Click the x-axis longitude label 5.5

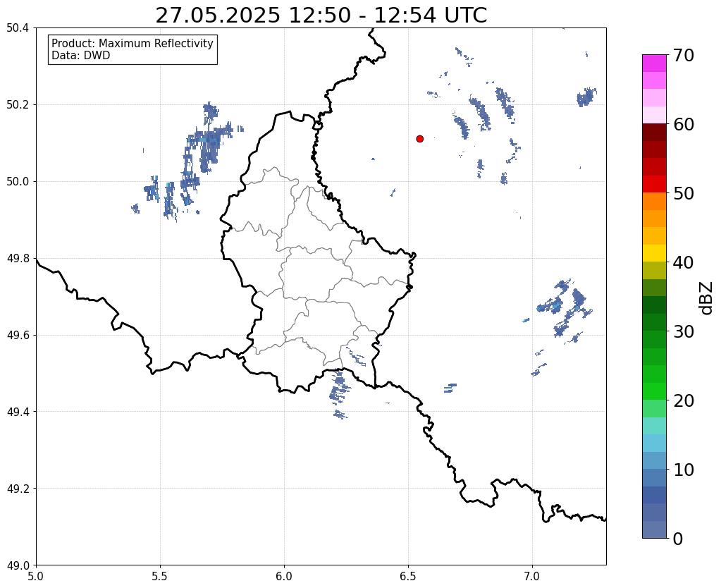[160, 576]
